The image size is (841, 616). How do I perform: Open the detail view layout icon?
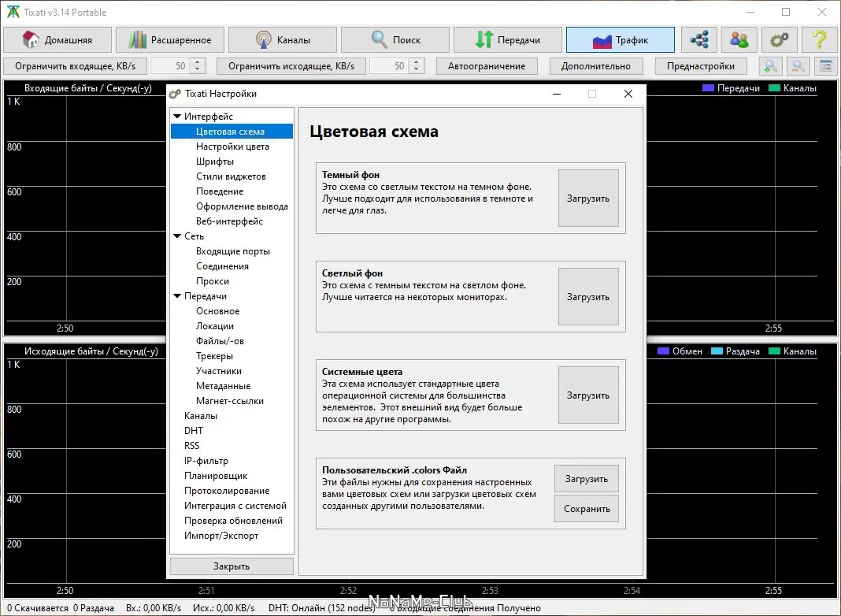click(824, 66)
